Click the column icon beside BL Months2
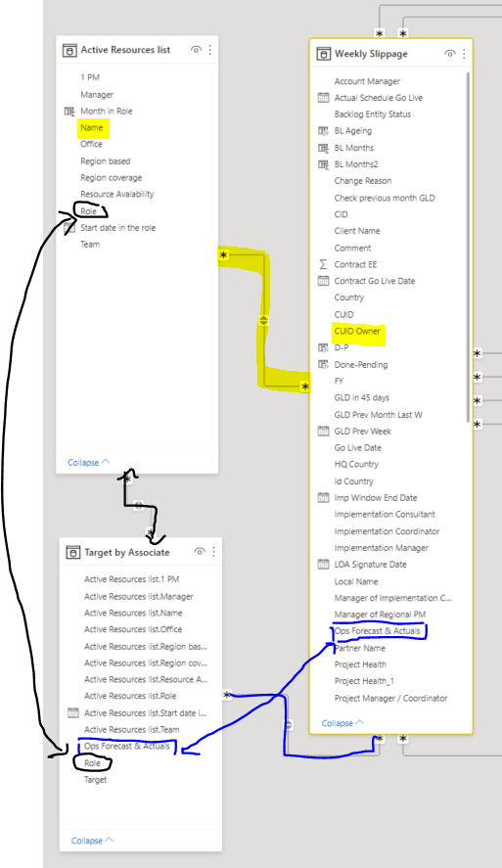 (323, 164)
